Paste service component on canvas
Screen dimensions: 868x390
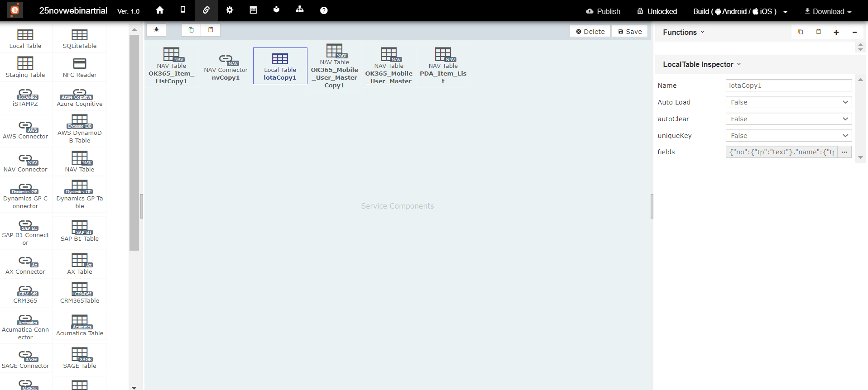click(211, 30)
